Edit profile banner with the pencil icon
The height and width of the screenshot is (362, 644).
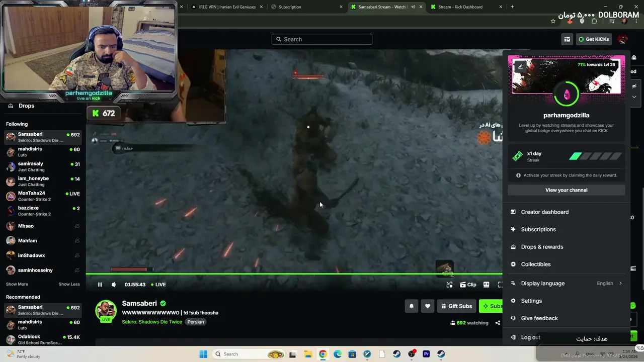[x=521, y=66]
